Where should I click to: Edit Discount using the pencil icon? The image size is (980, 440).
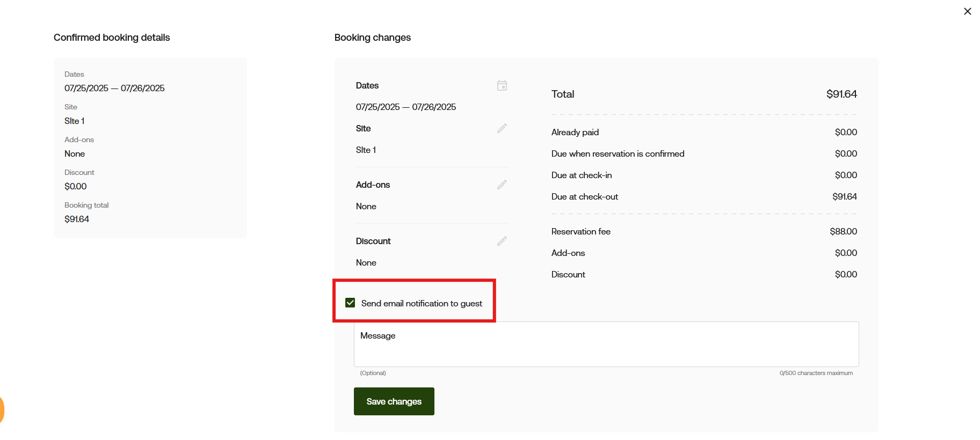[502, 241]
